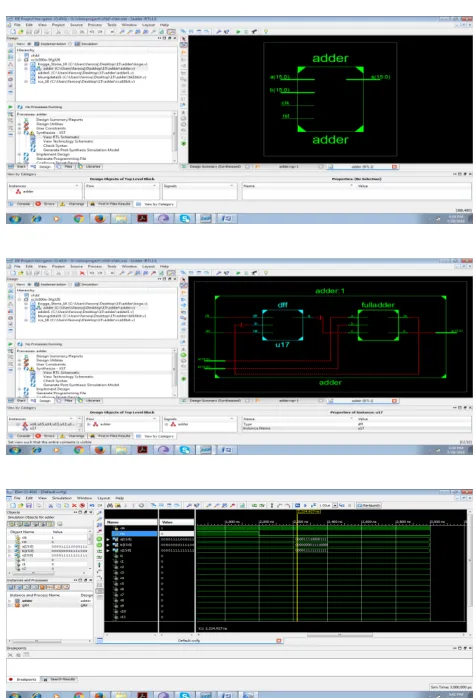Expand a[15:0] bus in ISim waveform name column
This screenshot has height=698, width=476.
click(108, 539)
